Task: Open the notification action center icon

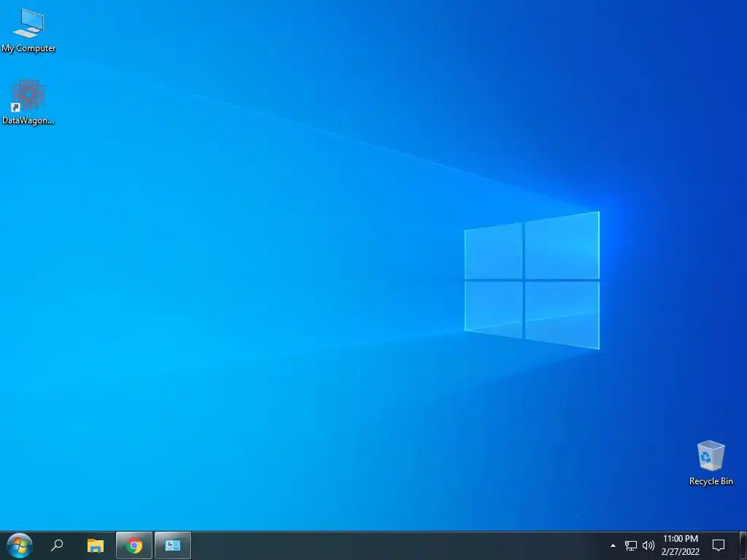Action: click(719, 545)
